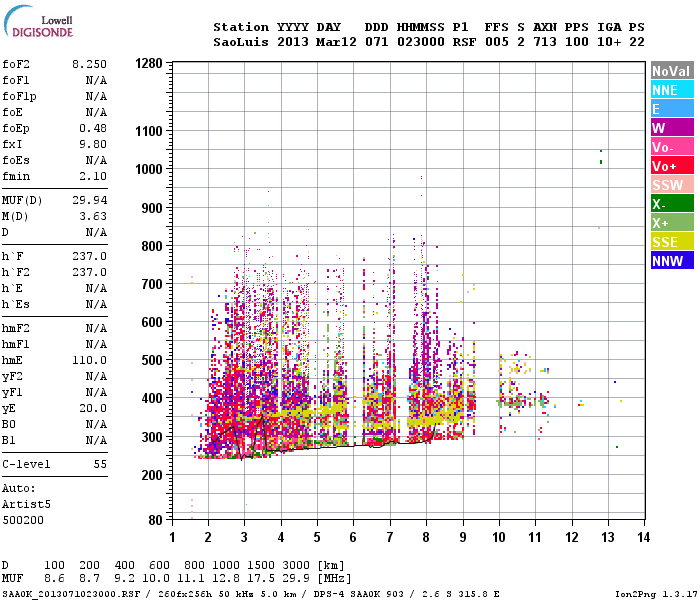
Task: Click the DPS-4 SAA0K 903 footer text
Action: coord(358,594)
